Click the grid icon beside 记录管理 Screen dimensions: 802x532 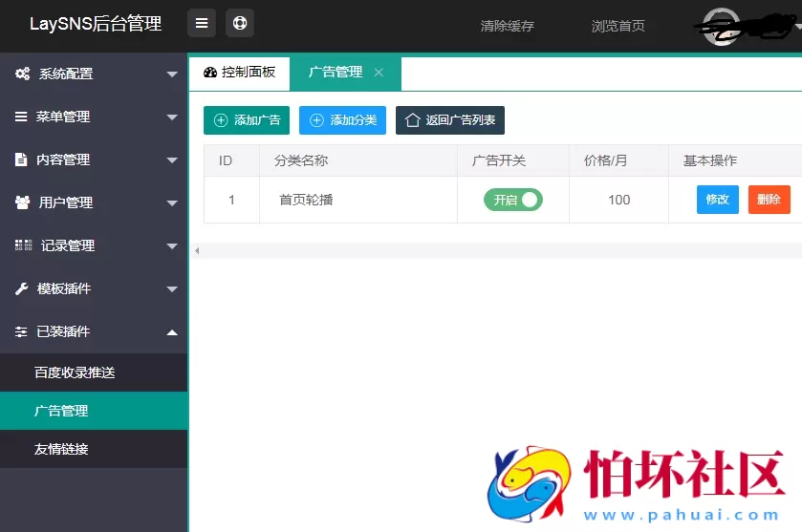[x=23, y=245]
